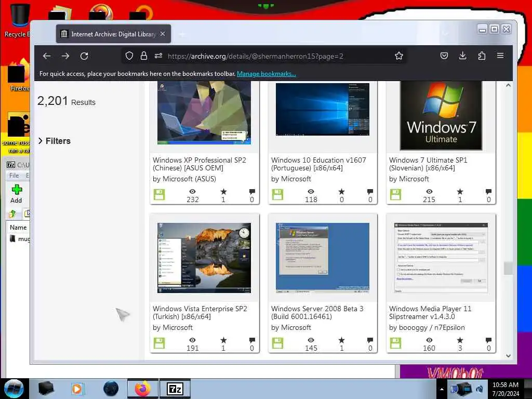The width and height of the screenshot is (532, 399).
Task: Open the Manage bookmarks link
Action: click(x=267, y=74)
